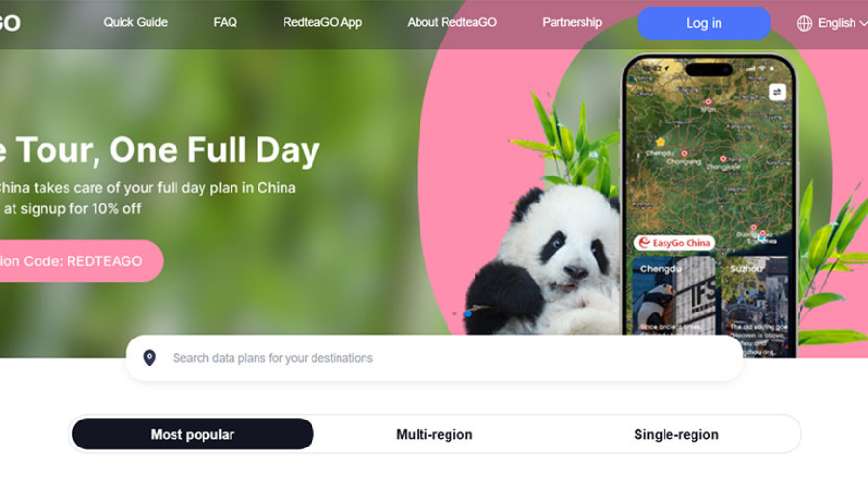
Task: Focus the search data plans field
Action: (x=434, y=358)
